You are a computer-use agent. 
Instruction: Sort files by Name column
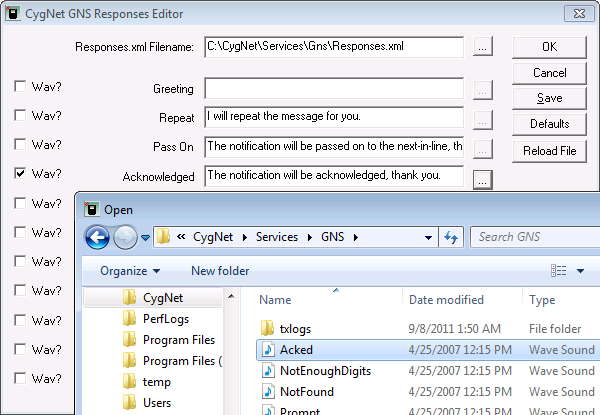pyautogui.click(x=275, y=300)
